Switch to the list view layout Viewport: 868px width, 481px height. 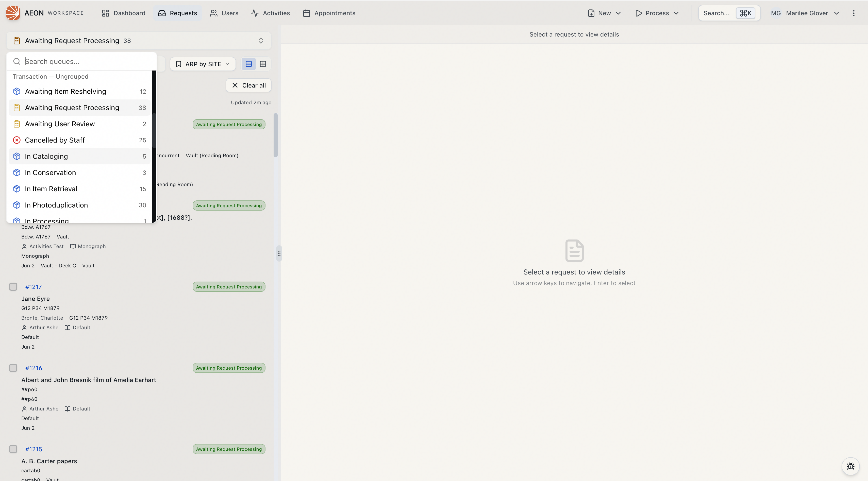point(249,64)
